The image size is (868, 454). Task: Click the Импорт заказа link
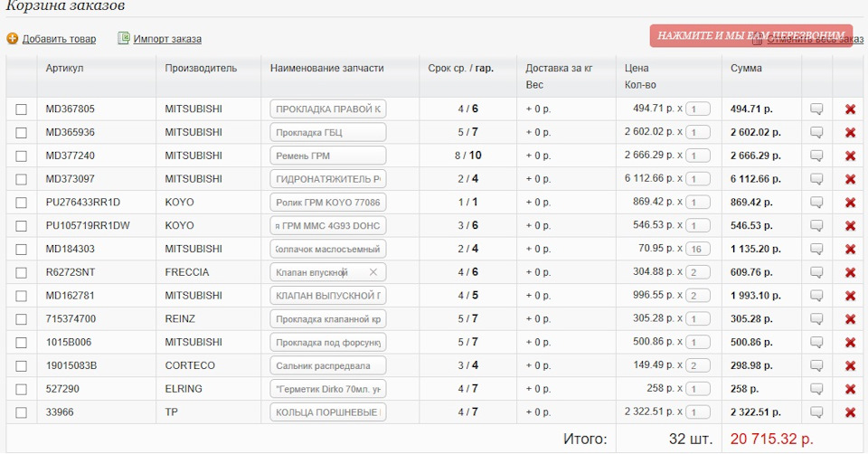pos(167,39)
